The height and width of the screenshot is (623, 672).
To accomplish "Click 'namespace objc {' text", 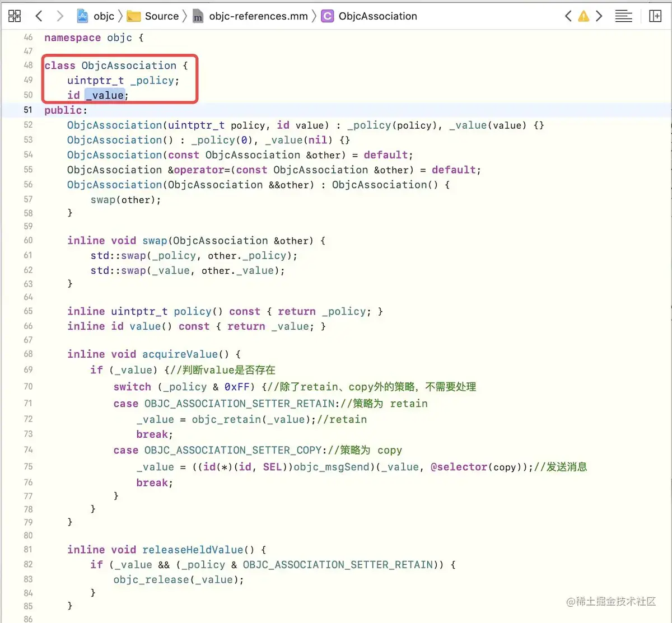I will click(x=94, y=38).
